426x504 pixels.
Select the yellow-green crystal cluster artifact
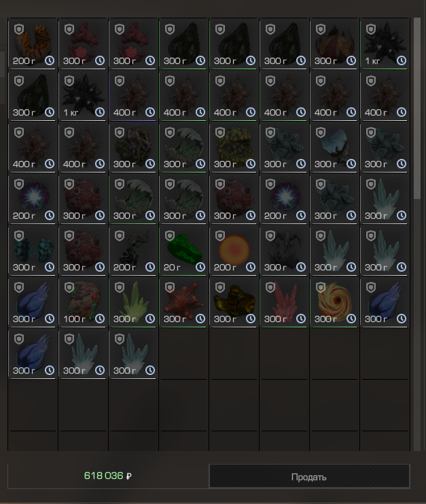[x=133, y=302]
